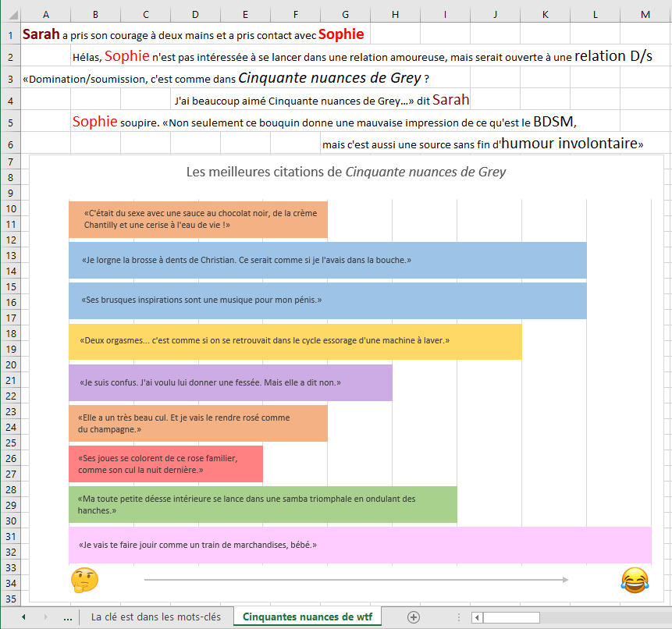Screen dimensions: 672x629
Task: Select the 'Cinquantes nuances de wtf' sheet tab
Action: 308,617
